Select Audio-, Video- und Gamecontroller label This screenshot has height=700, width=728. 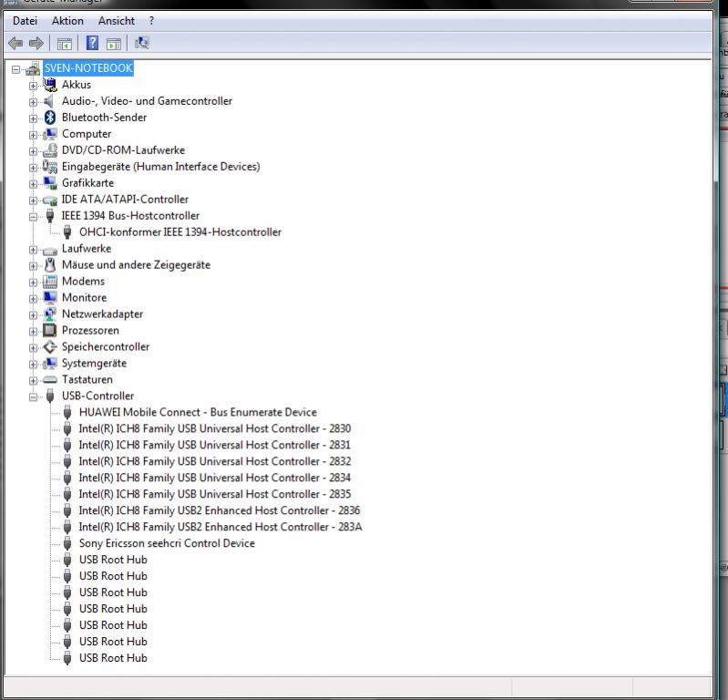[148, 101]
